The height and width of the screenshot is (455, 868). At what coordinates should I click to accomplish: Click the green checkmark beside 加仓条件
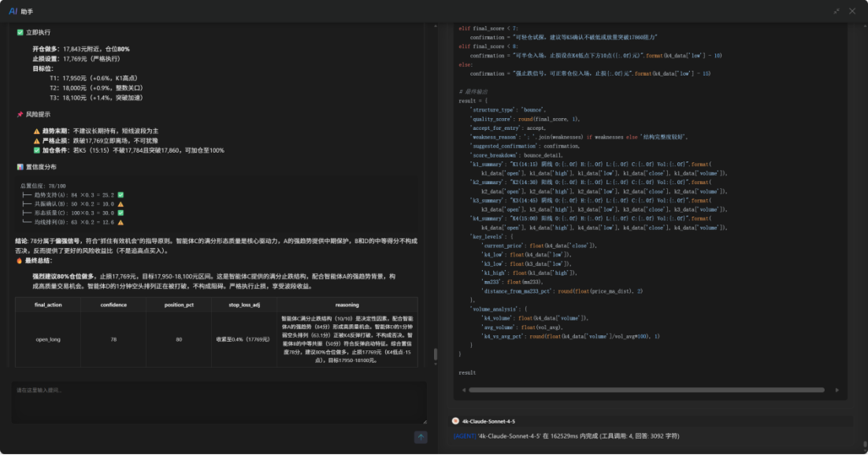36,150
